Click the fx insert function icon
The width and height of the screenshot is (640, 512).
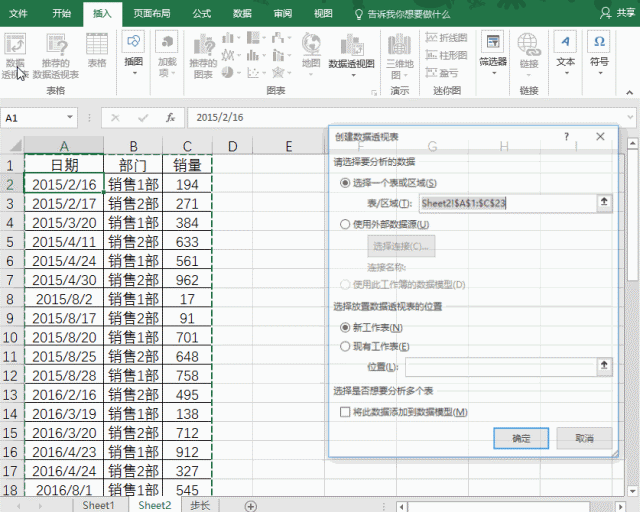point(170,118)
